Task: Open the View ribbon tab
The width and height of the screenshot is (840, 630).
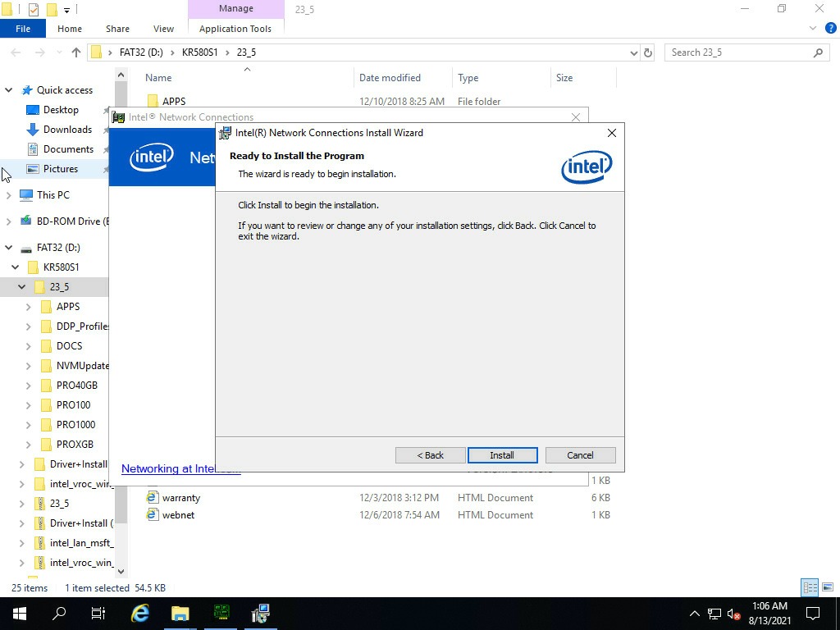Action: (x=163, y=29)
